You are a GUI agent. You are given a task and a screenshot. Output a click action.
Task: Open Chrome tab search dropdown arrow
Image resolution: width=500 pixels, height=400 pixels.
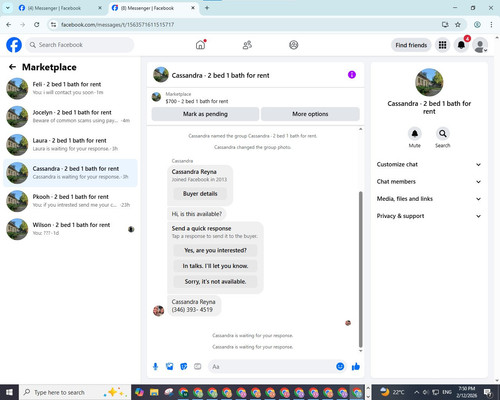pos(8,8)
